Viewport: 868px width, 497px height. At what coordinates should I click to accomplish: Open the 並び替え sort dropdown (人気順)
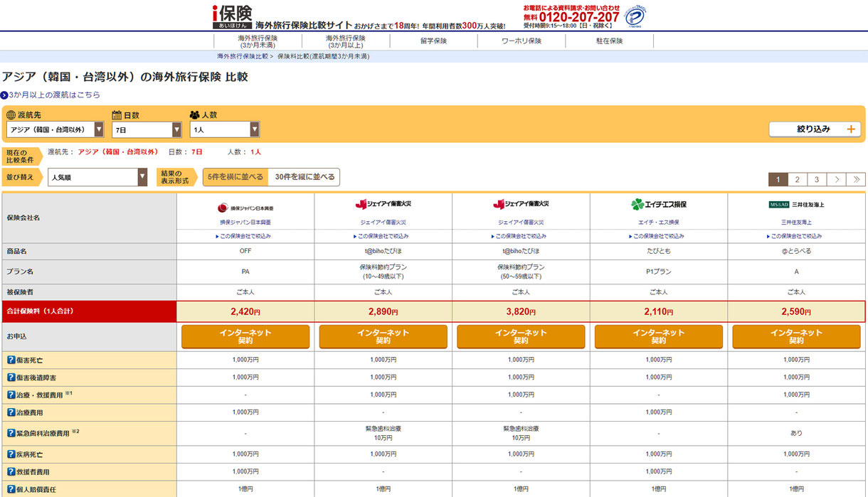[97, 177]
